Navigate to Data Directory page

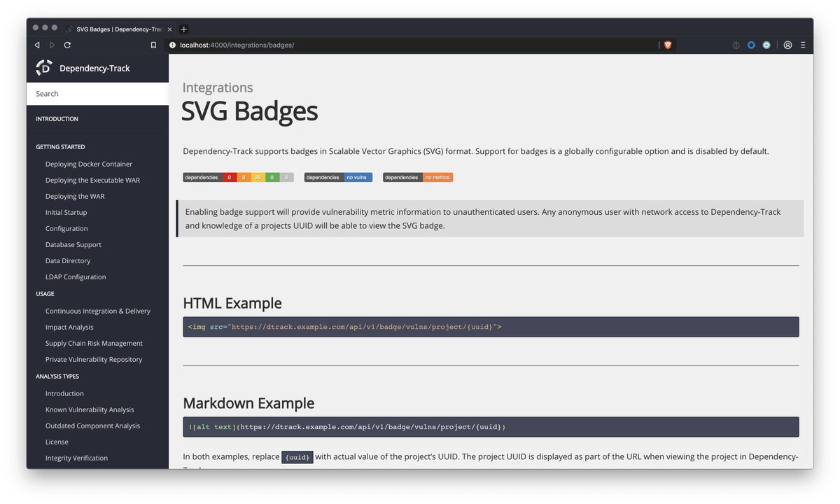click(68, 260)
